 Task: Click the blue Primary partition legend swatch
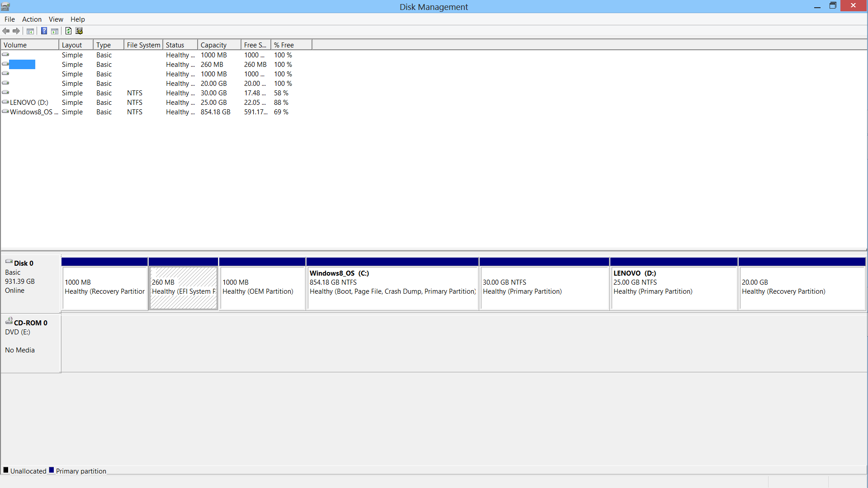click(52, 470)
